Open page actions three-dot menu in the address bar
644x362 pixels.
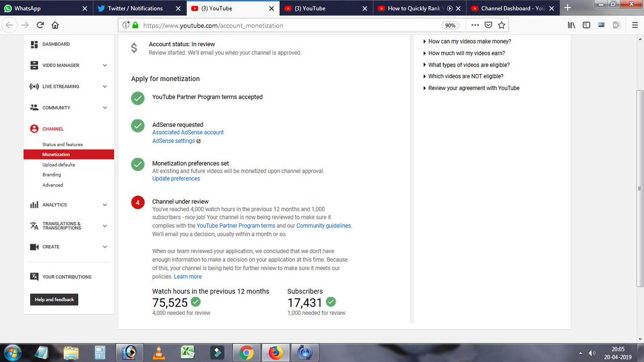tap(475, 25)
